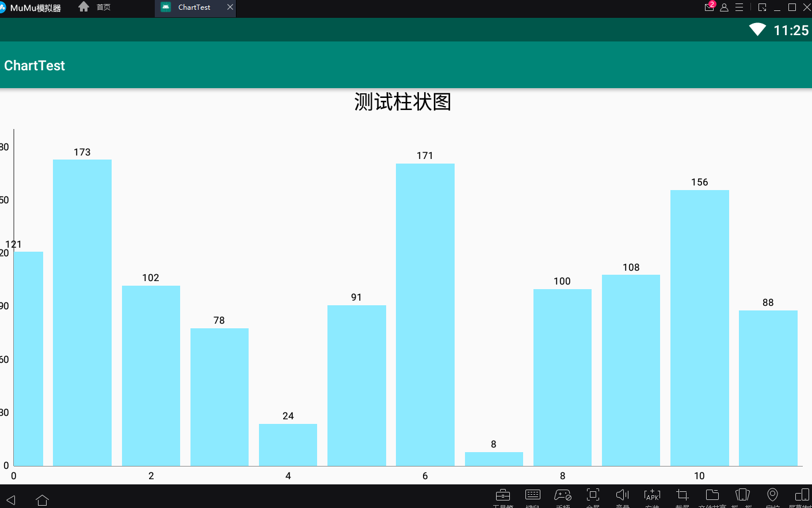Select the gamepad controller icon

tap(563, 495)
